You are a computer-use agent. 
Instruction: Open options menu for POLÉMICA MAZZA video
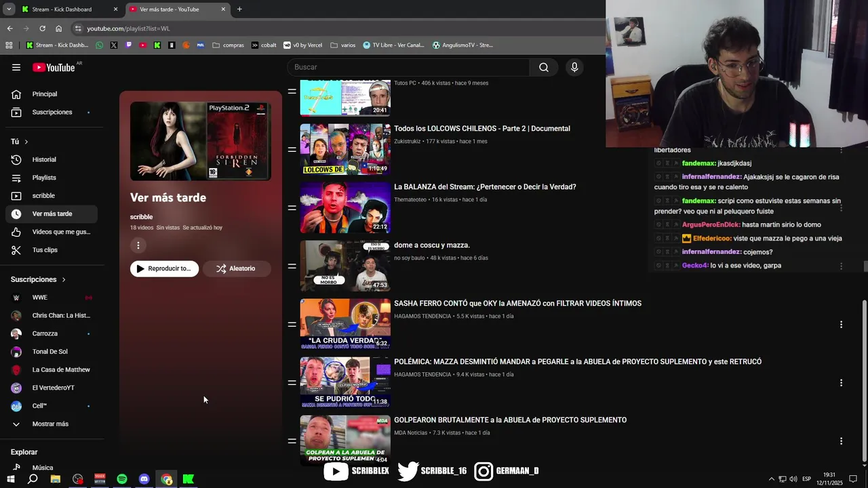tap(841, 383)
